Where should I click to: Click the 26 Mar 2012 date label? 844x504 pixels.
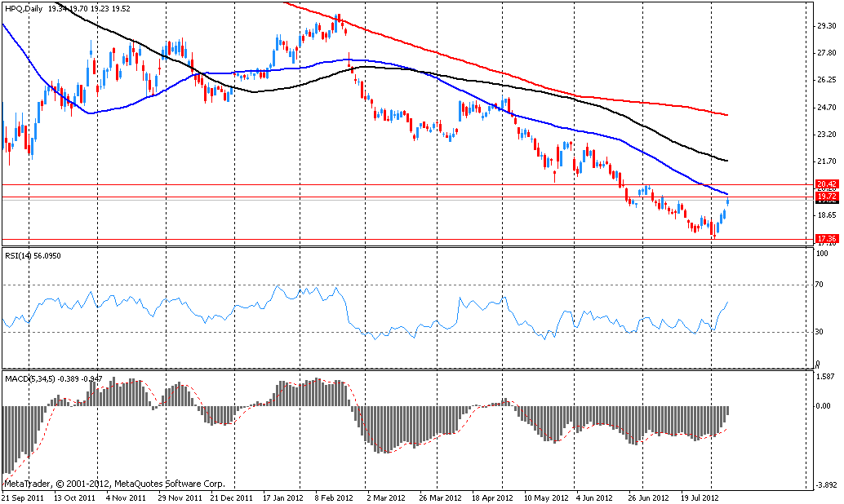440,497
